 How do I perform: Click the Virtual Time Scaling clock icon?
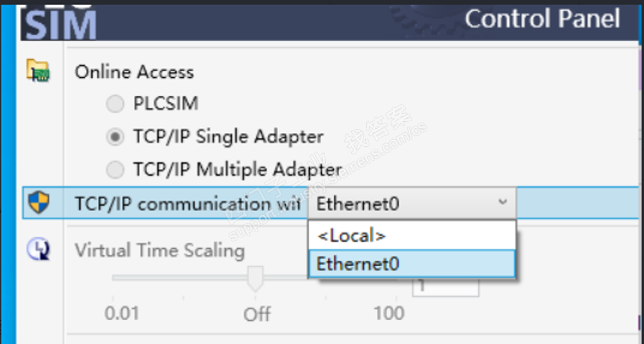click(39, 249)
